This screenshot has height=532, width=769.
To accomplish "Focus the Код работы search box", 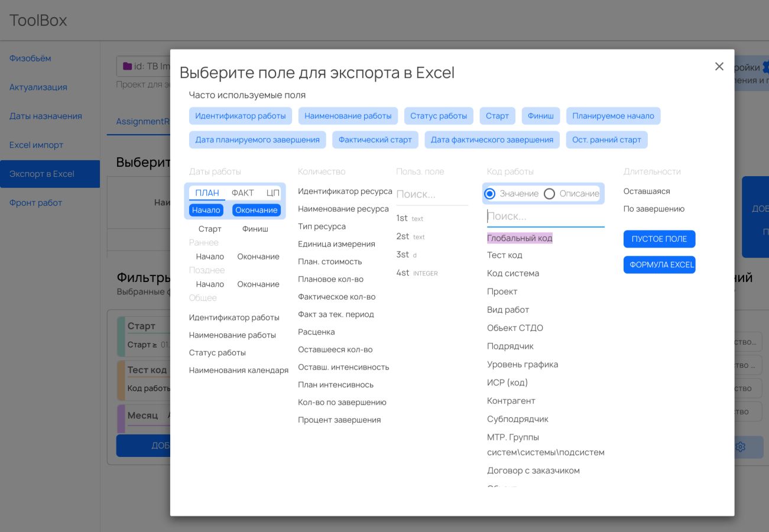I will [x=546, y=216].
